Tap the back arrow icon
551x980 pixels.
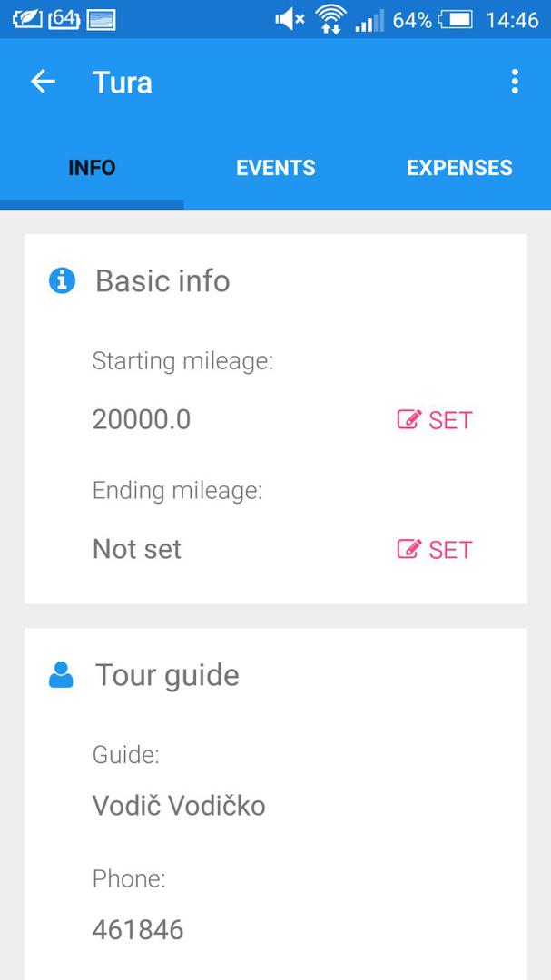point(43,82)
